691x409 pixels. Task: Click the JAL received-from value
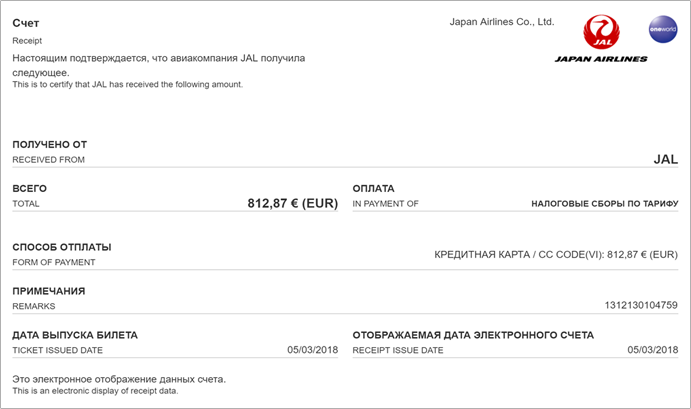(x=665, y=159)
